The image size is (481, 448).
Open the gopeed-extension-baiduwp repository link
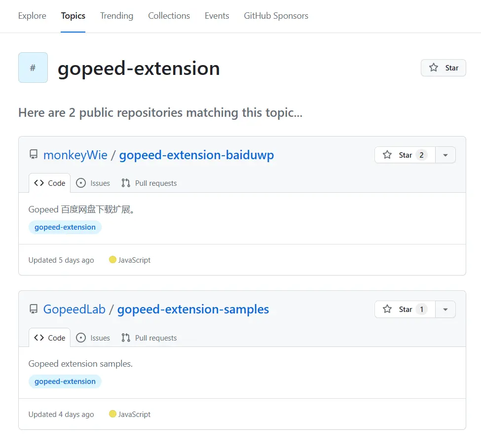(x=197, y=154)
